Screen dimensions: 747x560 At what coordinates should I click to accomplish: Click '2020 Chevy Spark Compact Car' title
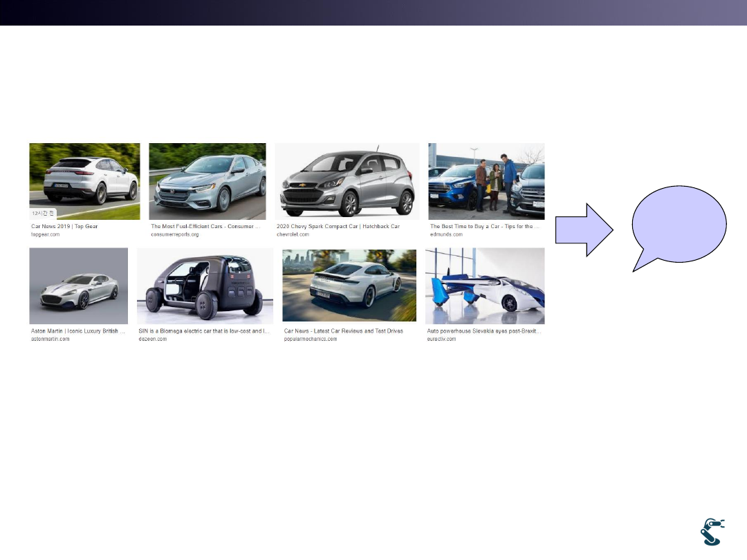(338, 226)
